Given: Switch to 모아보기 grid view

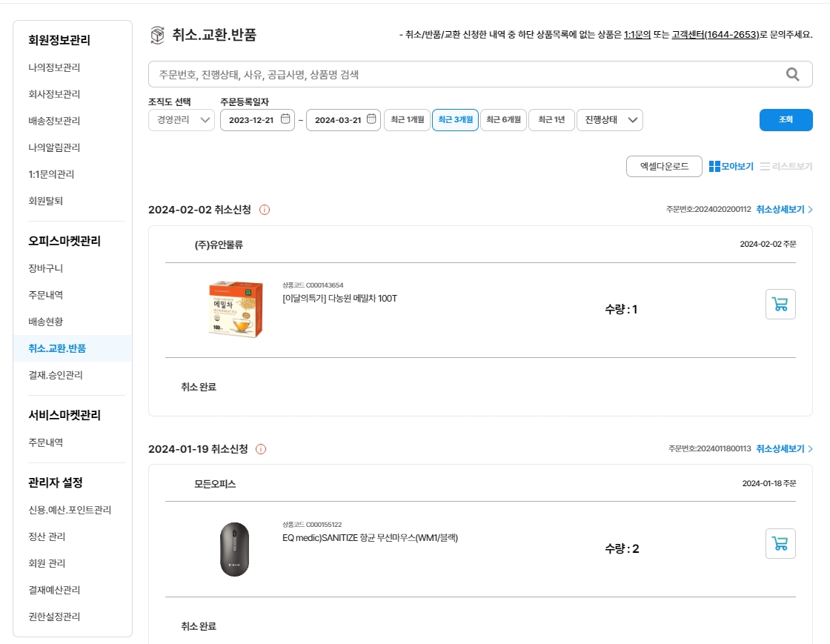Looking at the screenshot, I should coord(731,167).
